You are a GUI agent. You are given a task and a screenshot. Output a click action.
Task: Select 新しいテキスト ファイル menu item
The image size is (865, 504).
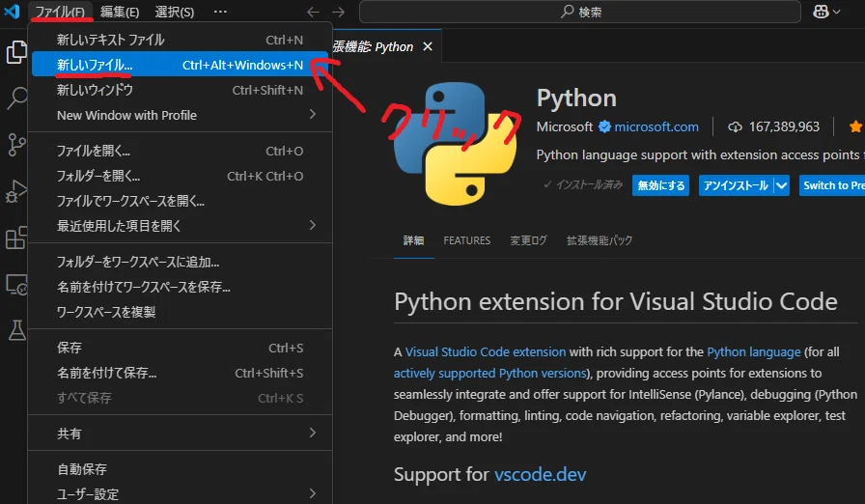pyautogui.click(x=180, y=40)
